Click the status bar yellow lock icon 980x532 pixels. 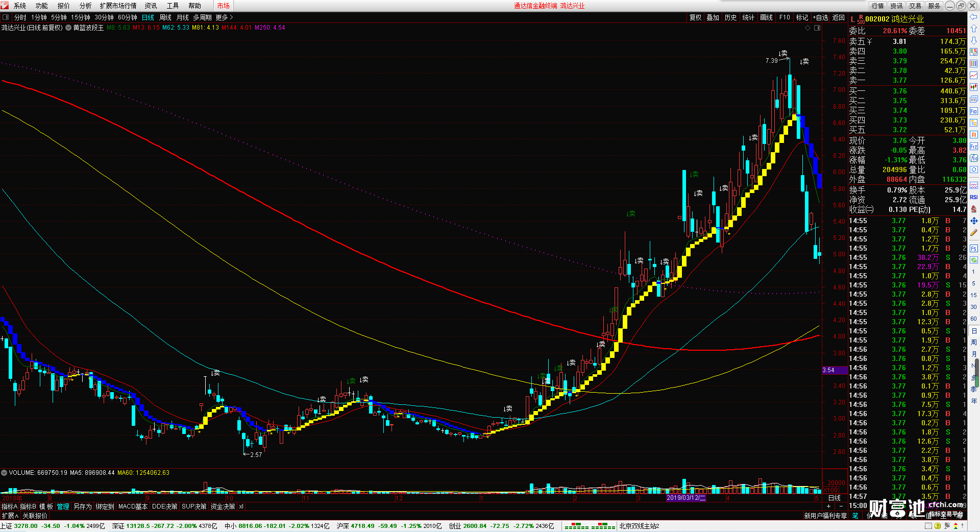pos(938,526)
